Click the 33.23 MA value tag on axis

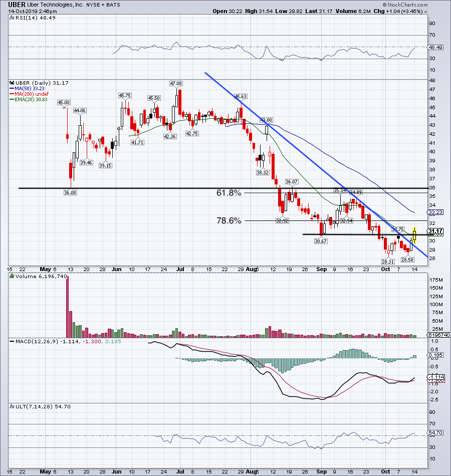(435, 212)
